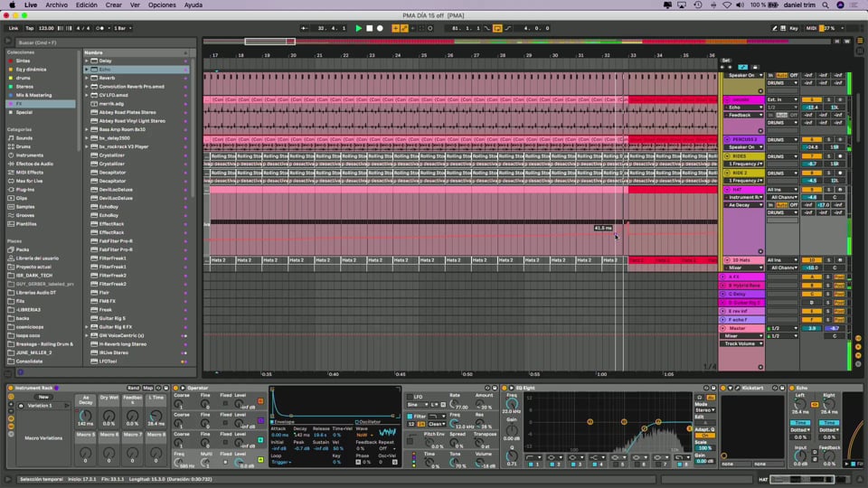Click the Map button in Instrument Rack
Image resolution: width=868 pixels, height=488 pixels.
147,388
